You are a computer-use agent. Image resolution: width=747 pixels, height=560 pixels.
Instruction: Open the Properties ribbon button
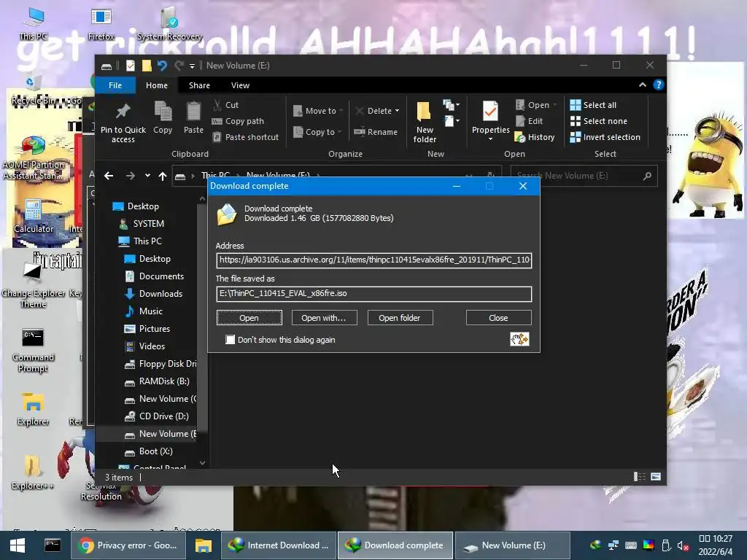point(490,122)
